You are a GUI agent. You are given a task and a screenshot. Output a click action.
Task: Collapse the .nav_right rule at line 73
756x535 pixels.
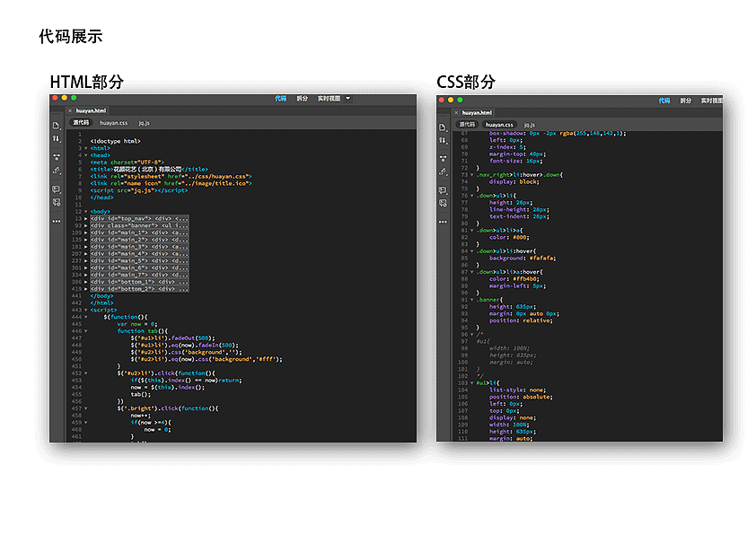point(471,175)
